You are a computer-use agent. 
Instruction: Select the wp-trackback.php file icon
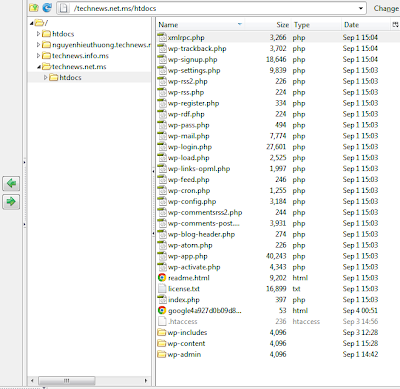(162, 48)
